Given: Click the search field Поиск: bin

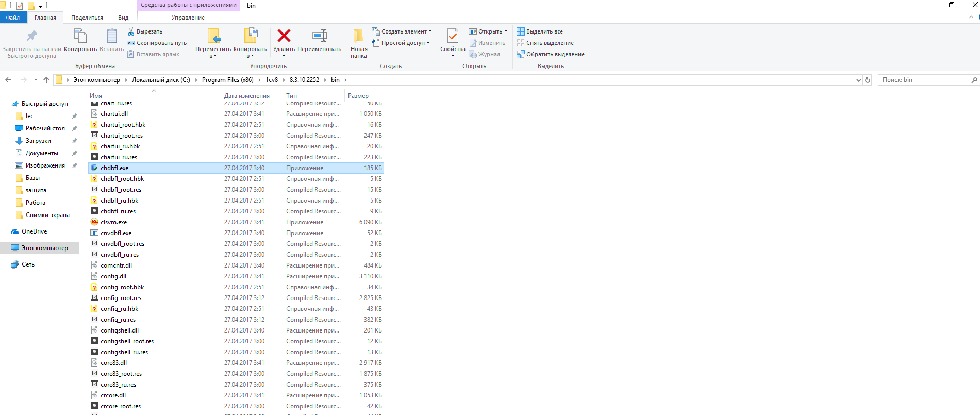Looking at the screenshot, I should pos(923,80).
